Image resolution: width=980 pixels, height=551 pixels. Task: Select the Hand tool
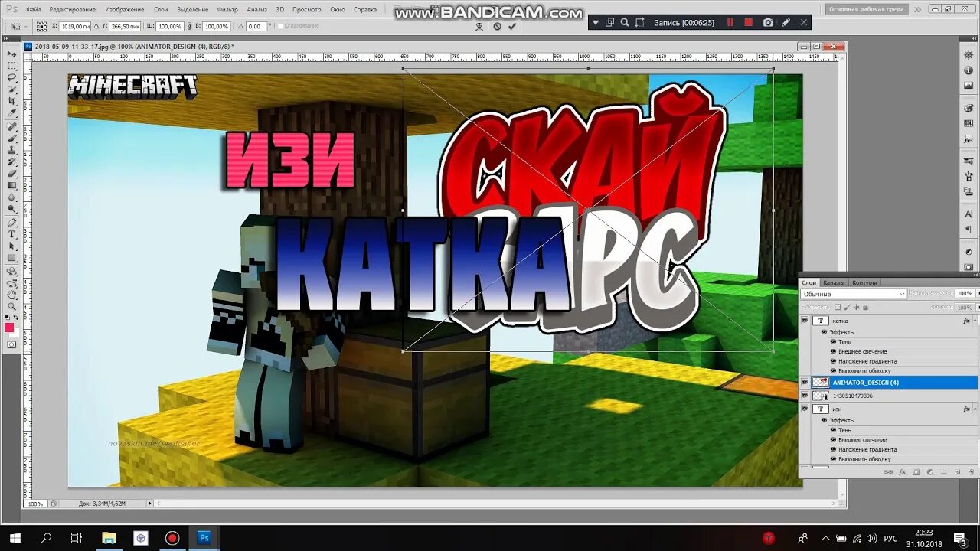11,295
